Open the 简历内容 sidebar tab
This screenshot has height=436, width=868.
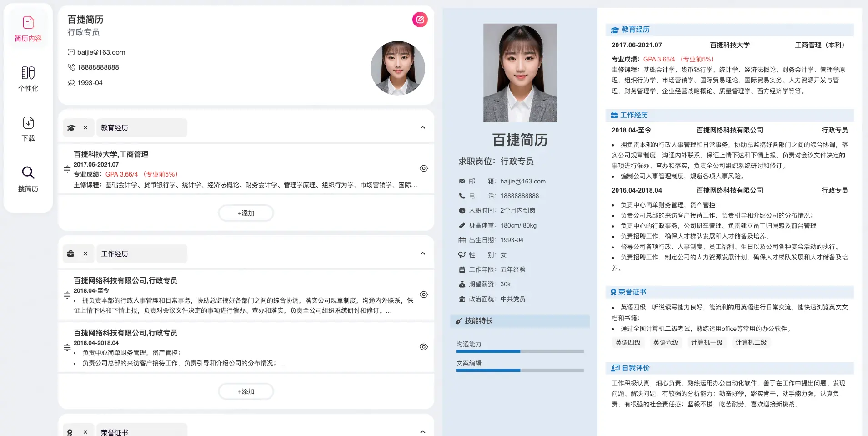click(28, 29)
